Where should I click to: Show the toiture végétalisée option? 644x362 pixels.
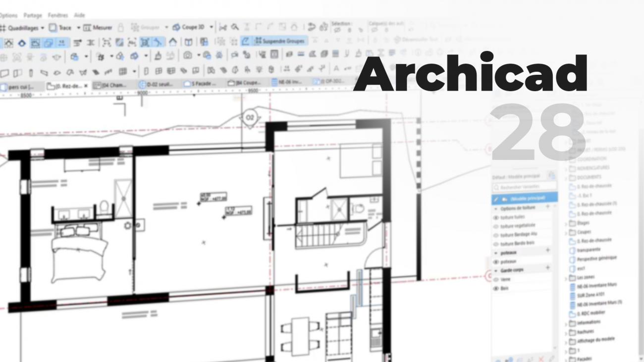coord(495,225)
